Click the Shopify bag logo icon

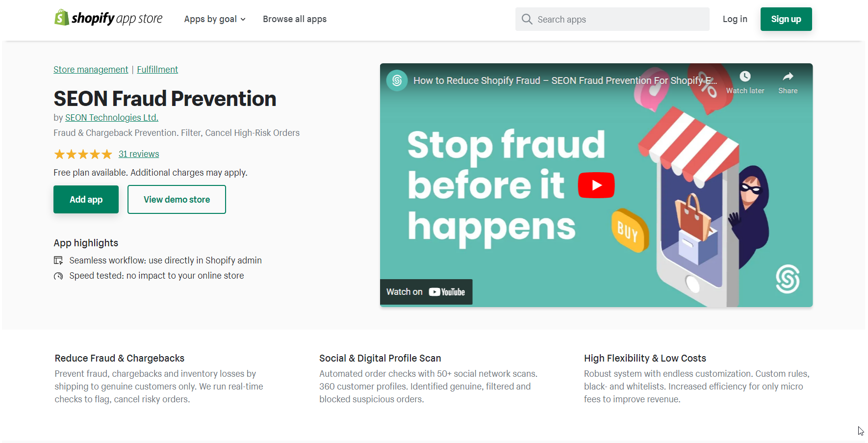(x=61, y=18)
